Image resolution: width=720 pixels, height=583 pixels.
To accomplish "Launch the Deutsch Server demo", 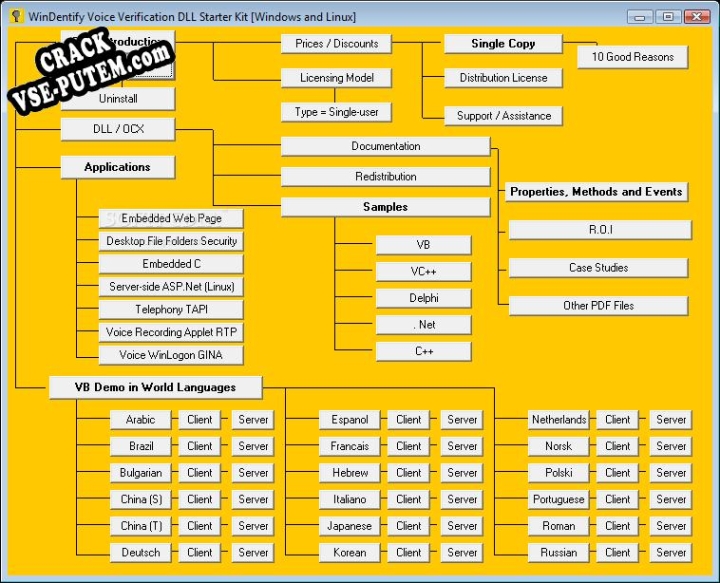I will coord(253,553).
